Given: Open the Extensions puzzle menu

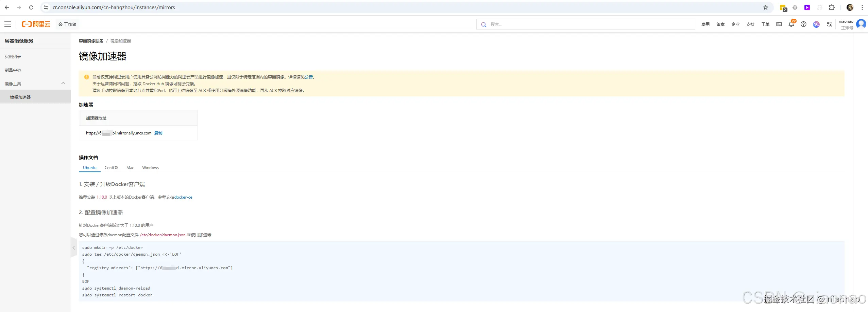Looking at the screenshot, I should pyautogui.click(x=832, y=7).
